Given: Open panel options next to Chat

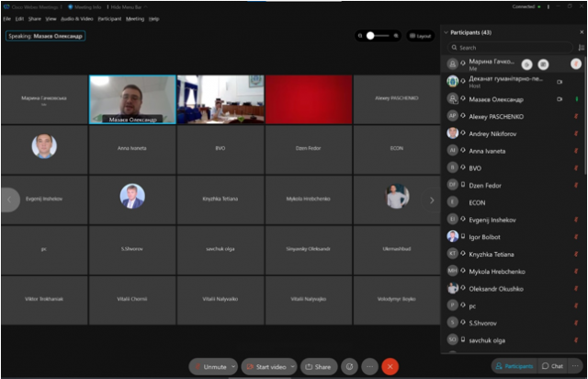Looking at the screenshot, I should pos(575,366).
